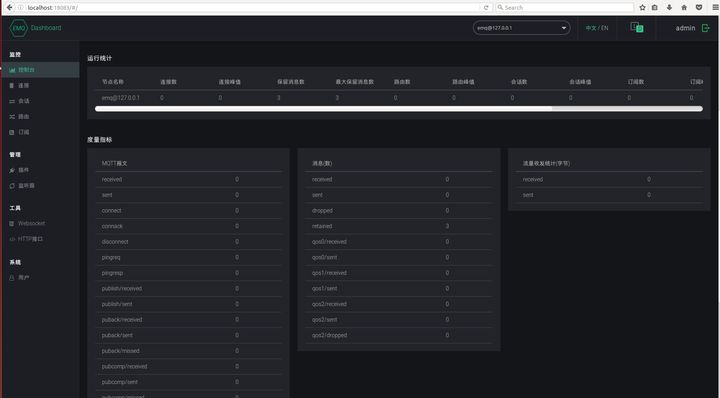
Task: Click the qos2/dropped metric row
Action: click(x=399, y=336)
